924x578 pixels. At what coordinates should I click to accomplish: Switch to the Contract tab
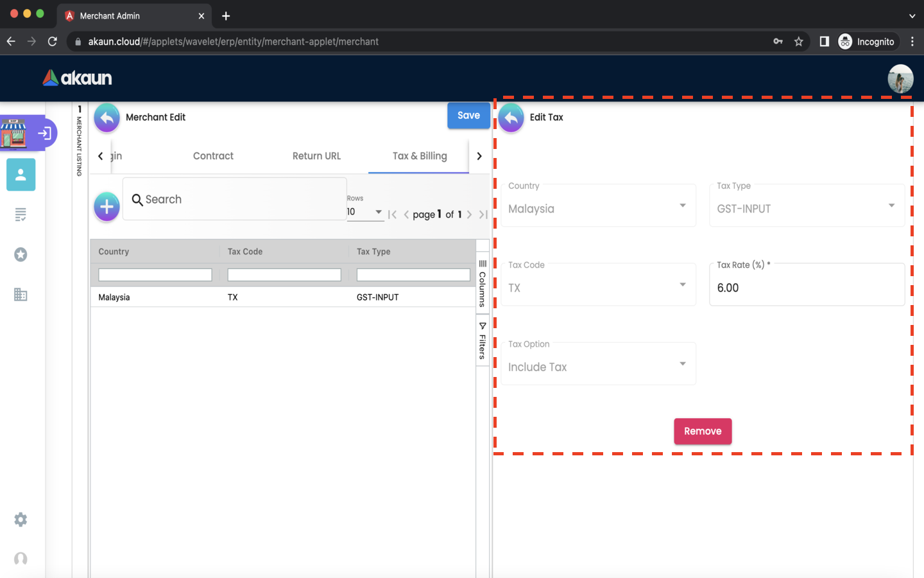point(213,156)
